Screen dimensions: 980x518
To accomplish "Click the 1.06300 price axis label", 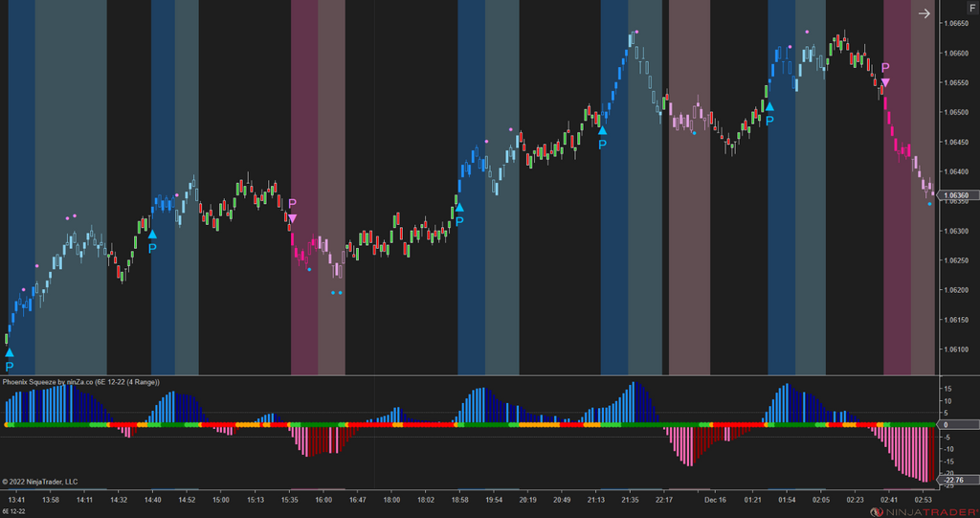I will pos(956,231).
